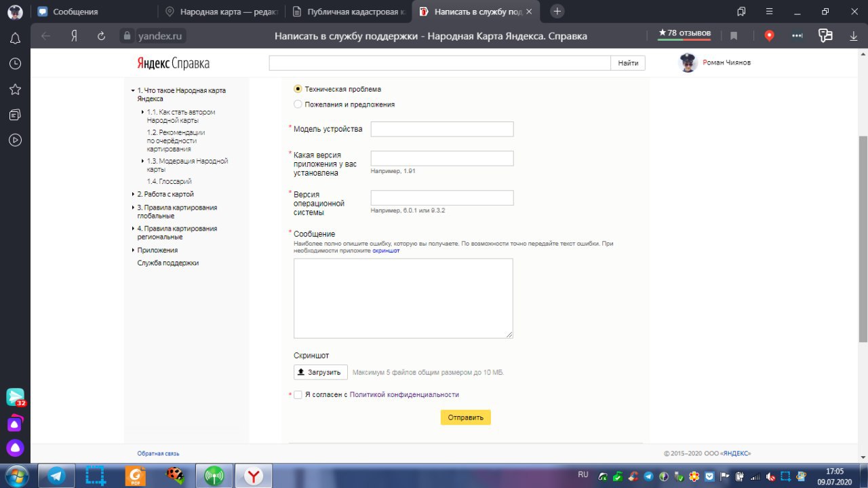Bookmark this page with the flag icon

(x=734, y=36)
